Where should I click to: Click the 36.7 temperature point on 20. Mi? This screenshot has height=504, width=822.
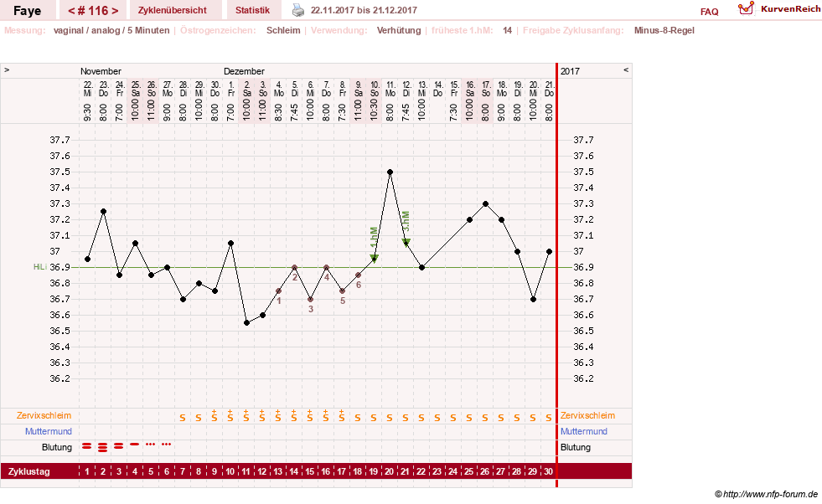click(x=533, y=299)
